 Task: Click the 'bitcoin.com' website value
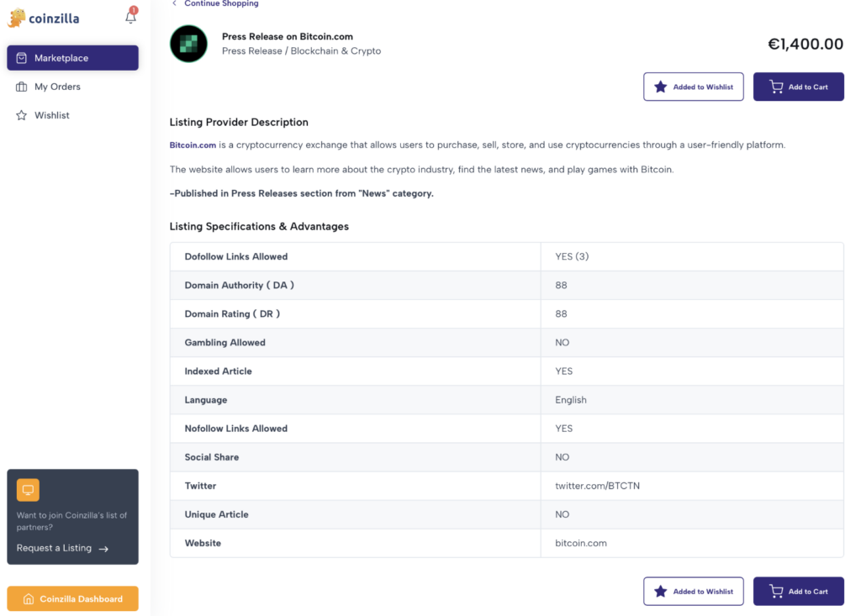(x=581, y=543)
